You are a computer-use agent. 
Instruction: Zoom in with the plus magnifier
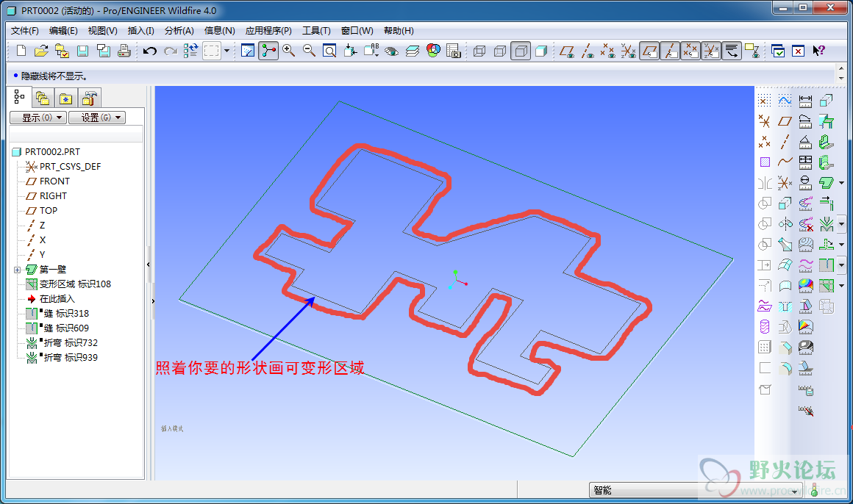289,51
